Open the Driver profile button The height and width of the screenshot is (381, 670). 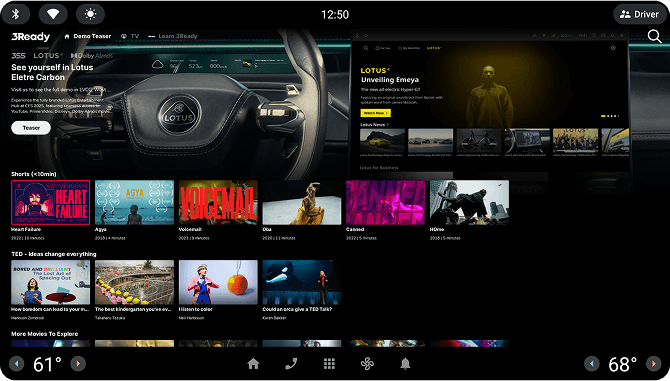coord(640,14)
